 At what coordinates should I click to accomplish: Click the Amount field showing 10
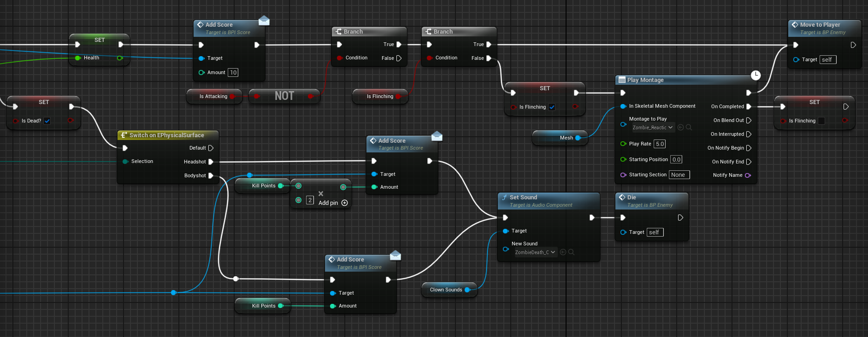[x=233, y=73]
